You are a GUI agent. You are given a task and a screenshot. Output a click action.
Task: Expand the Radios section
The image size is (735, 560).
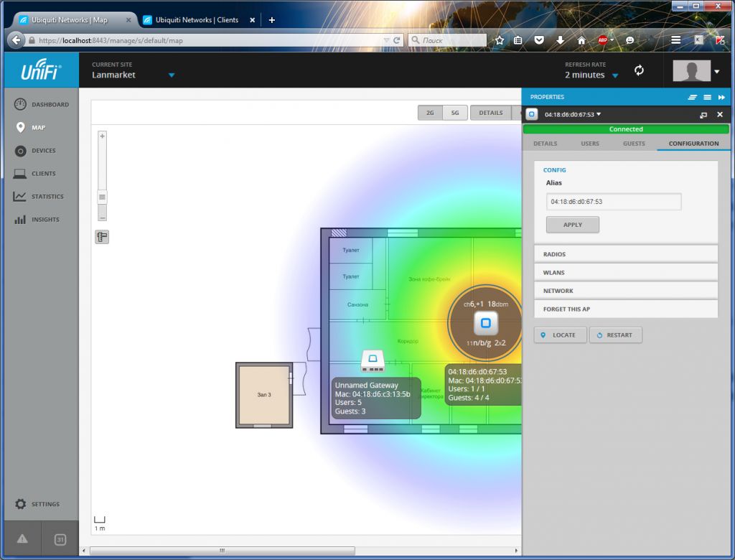click(626, 254)
